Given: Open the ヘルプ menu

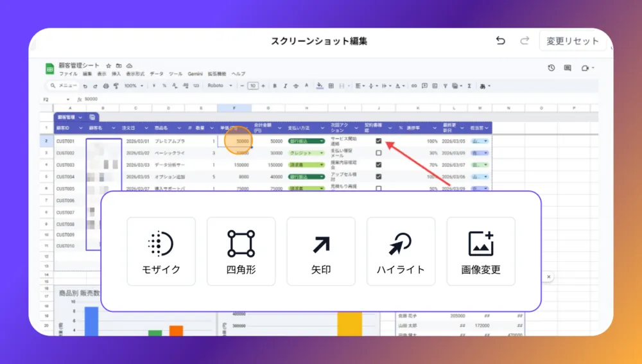Looking at the screenshot, I should pos(238,74).
